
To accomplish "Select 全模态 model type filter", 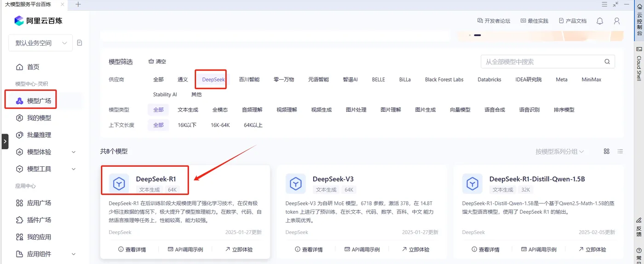I will 220,110.
